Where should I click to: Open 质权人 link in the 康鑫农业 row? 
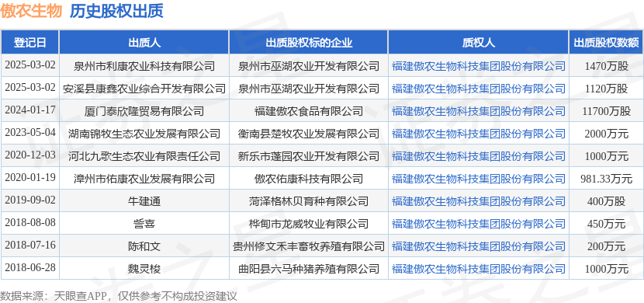(479, 89)
